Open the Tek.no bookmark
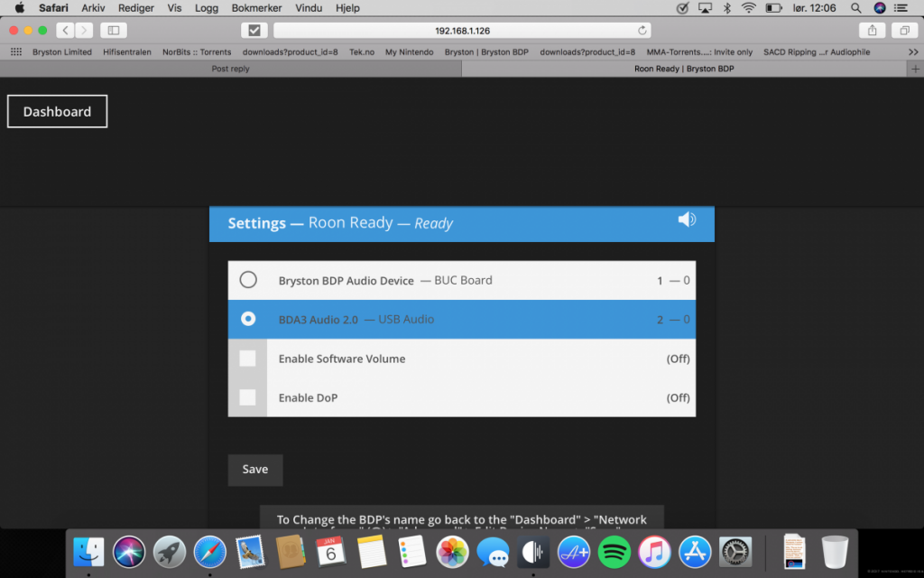 click(361, 51)
